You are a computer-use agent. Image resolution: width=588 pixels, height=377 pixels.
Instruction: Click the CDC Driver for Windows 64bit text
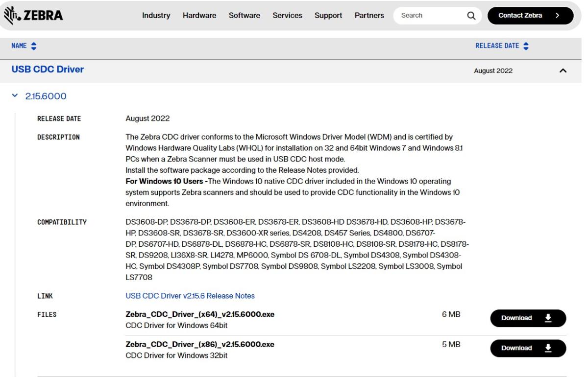pyautogui.click(x=176, y=326)
